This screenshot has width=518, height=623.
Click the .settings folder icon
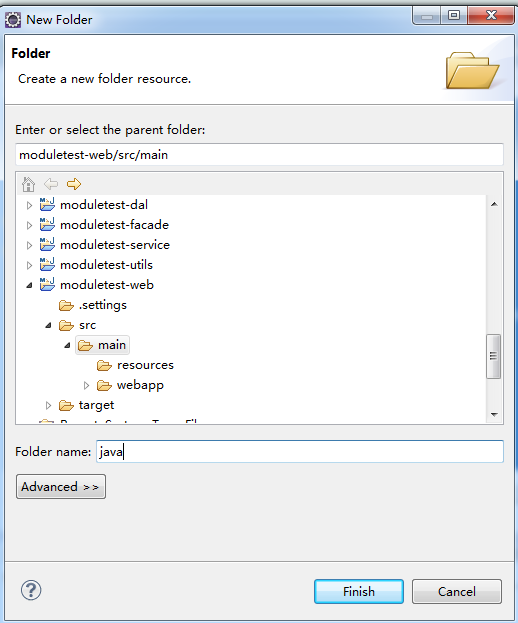point(66,305)
